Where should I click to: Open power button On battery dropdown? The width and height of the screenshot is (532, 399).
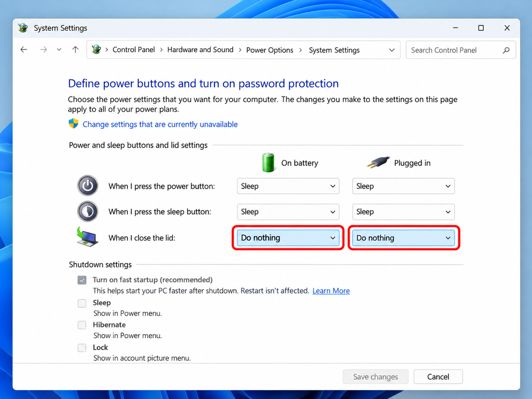(288, 186)
